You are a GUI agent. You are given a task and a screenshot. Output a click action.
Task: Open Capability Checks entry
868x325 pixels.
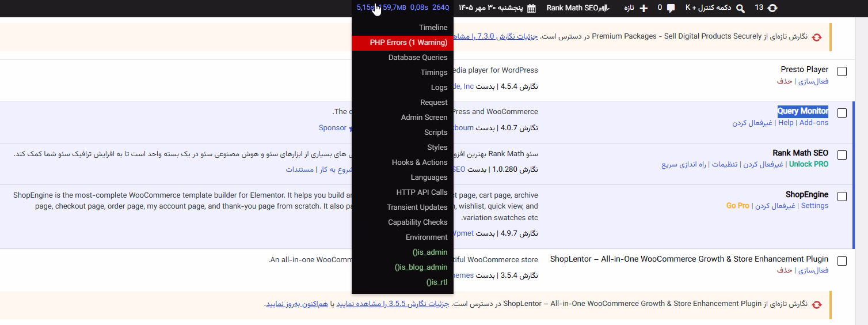coord(402,222)
